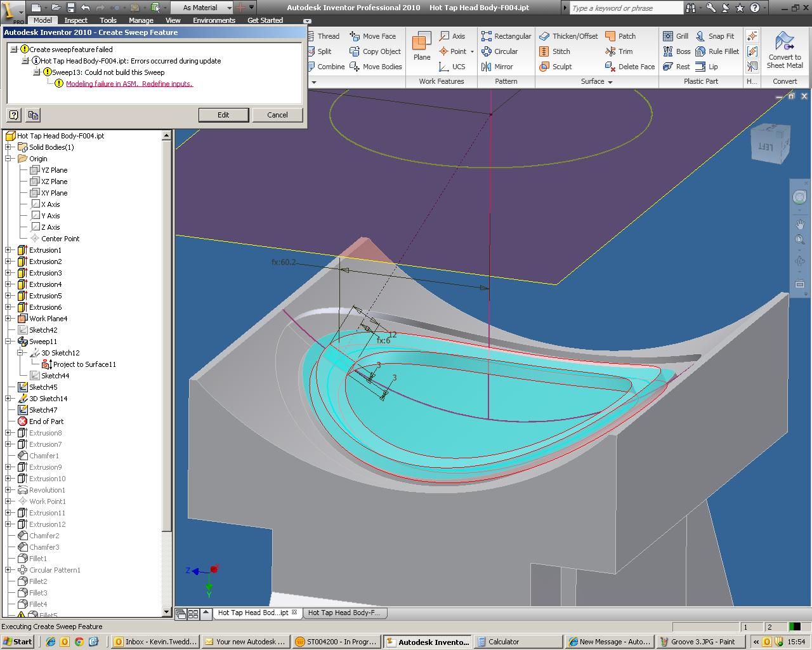Select Work Plane4 in the browser tree

click(x=43, y=319)
